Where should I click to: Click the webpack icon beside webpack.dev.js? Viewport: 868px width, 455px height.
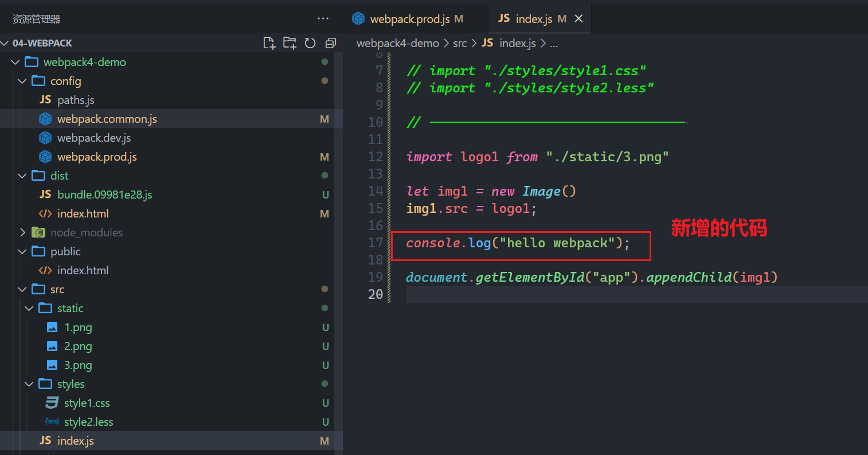click(45, 138)
